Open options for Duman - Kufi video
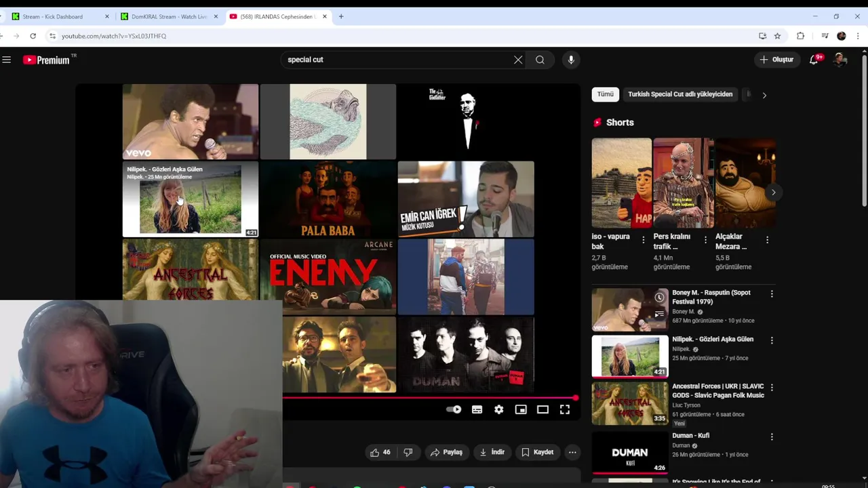868x488 pixels. [772, 437]
